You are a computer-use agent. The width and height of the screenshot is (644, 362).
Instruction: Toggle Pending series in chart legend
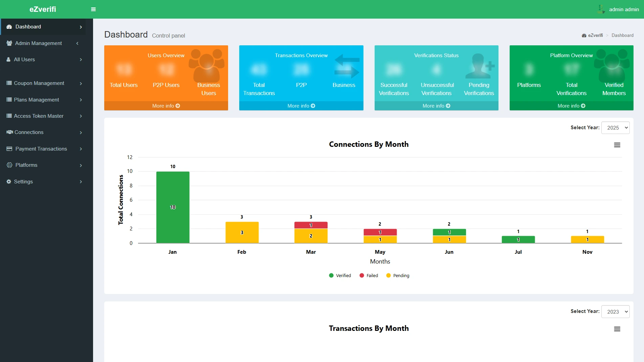[398, 276]
